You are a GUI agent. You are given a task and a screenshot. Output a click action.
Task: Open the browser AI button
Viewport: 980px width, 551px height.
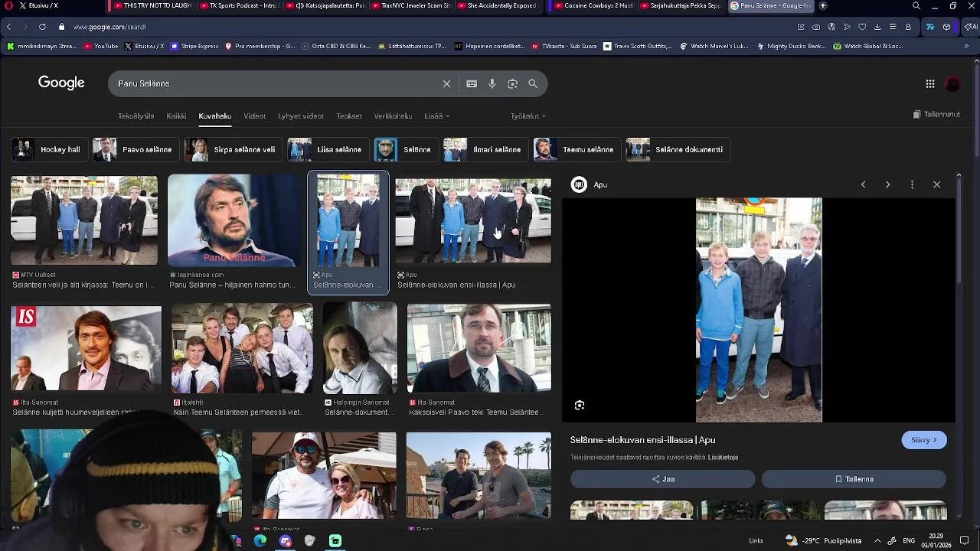(x=970, y=27)
